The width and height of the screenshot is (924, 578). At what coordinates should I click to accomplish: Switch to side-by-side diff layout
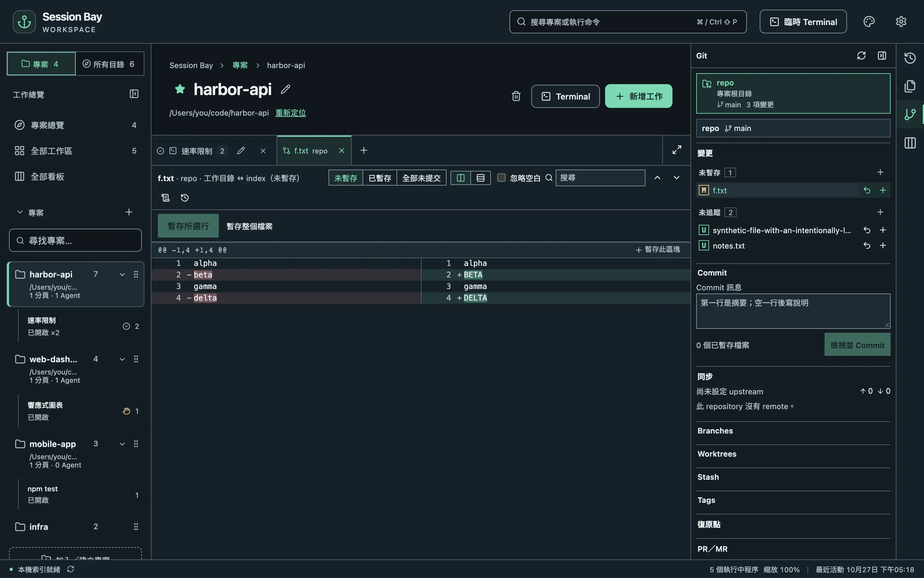pos(460,178)
